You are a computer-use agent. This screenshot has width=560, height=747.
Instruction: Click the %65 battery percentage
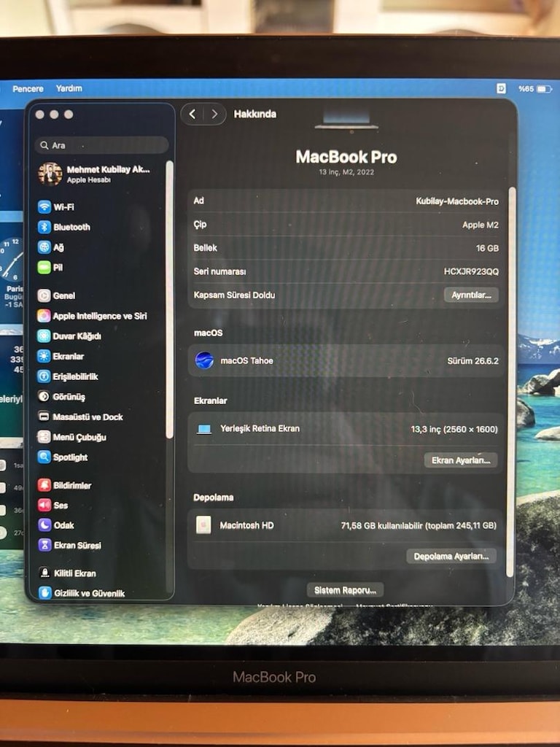pyautogui.click(x=526, y=88)
